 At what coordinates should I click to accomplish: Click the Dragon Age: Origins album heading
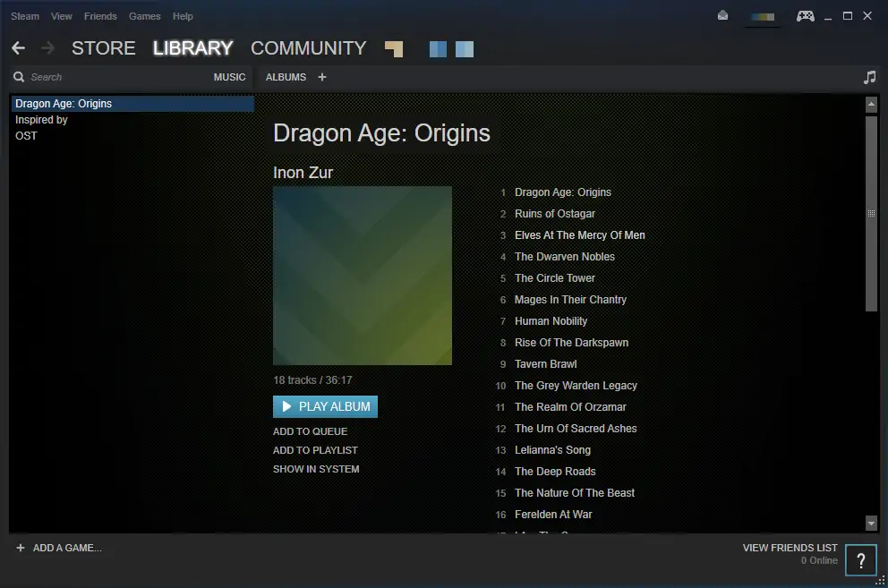[x=381, y=133]
